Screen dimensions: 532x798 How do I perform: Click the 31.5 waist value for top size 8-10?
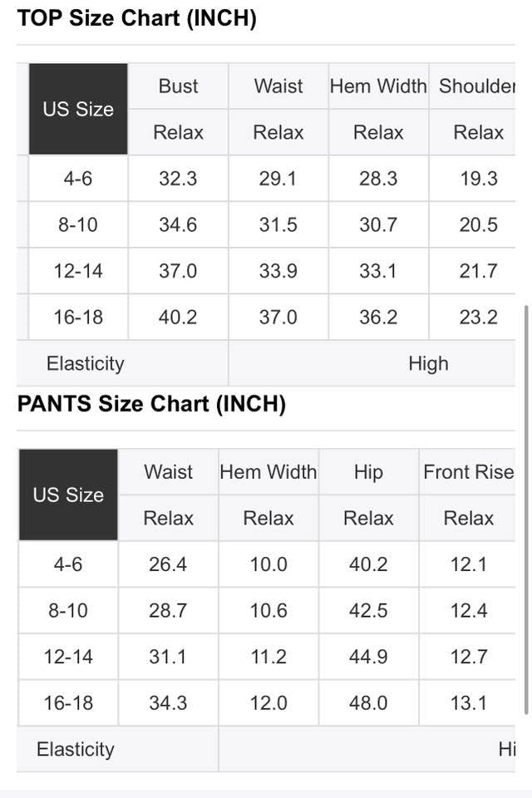tap(278, 224)
